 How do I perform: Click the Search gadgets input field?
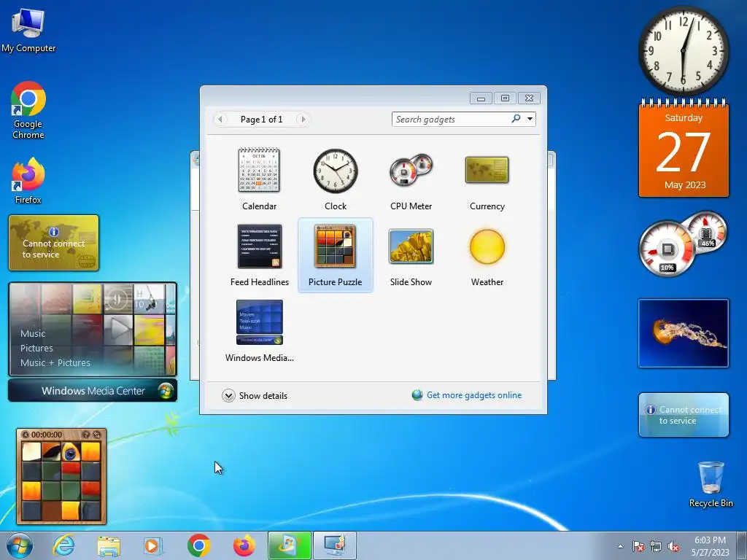point(451,120)
